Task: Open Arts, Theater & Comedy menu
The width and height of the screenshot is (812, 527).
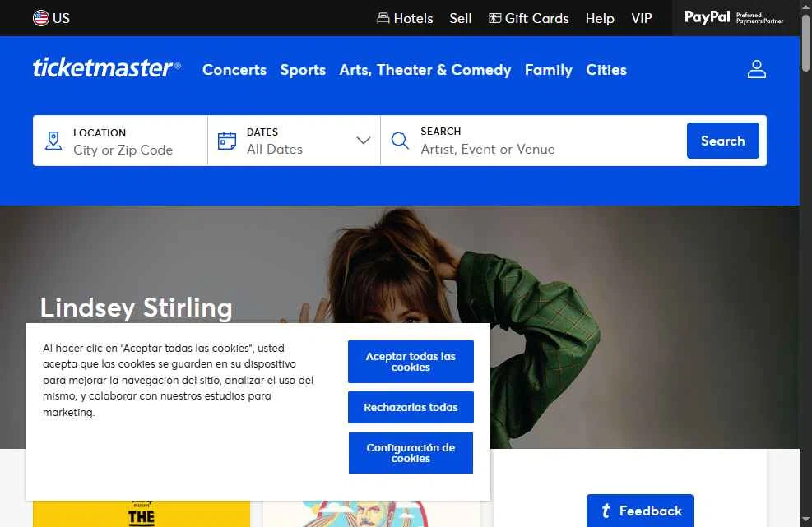Action: point(425,70)
